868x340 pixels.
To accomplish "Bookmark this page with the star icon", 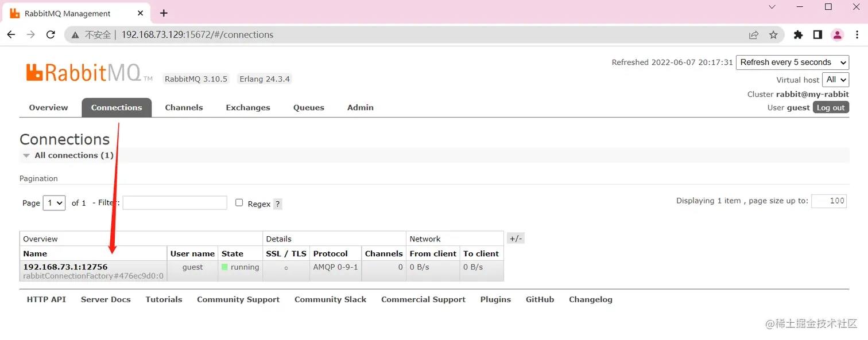I will (773, 35).
